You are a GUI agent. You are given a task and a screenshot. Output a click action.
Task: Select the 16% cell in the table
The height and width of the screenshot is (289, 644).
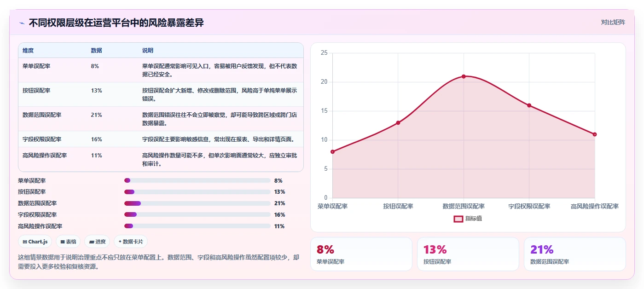point(97,139)
